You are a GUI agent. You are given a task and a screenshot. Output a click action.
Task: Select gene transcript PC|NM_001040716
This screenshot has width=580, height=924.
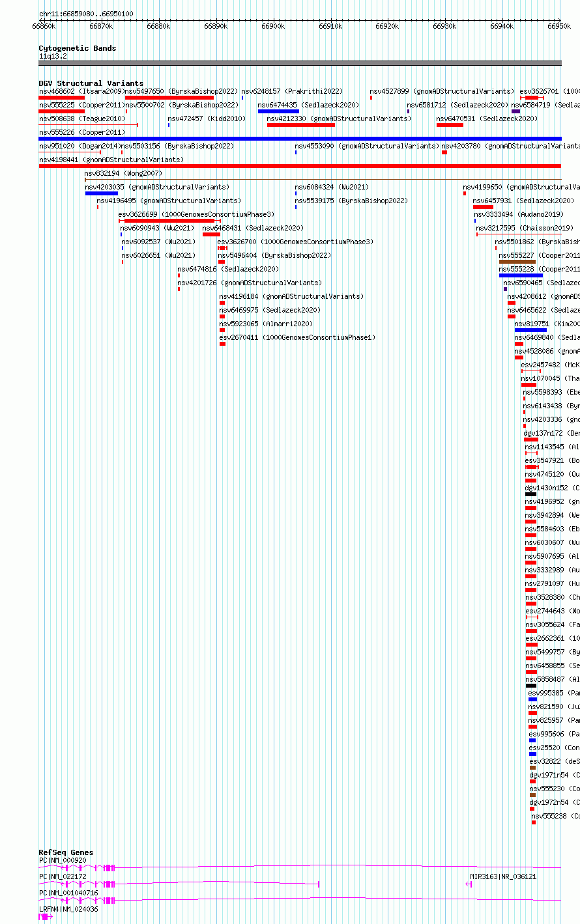coord(300,901)
